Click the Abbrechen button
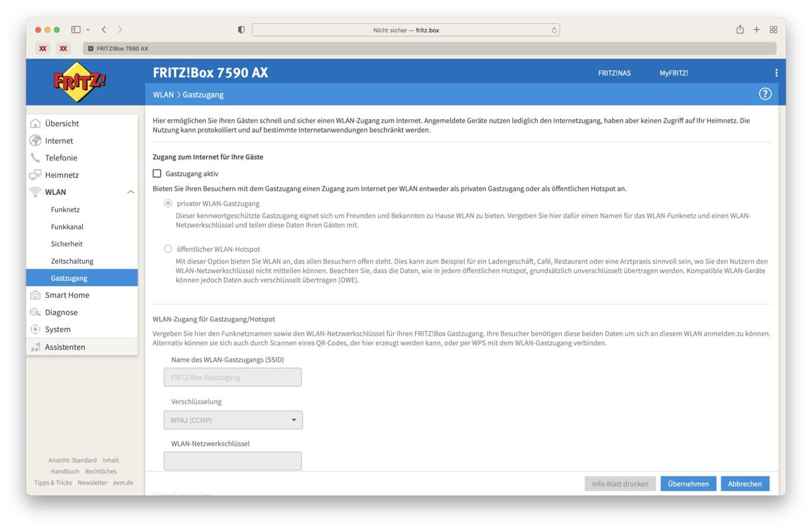 [745, 484]
